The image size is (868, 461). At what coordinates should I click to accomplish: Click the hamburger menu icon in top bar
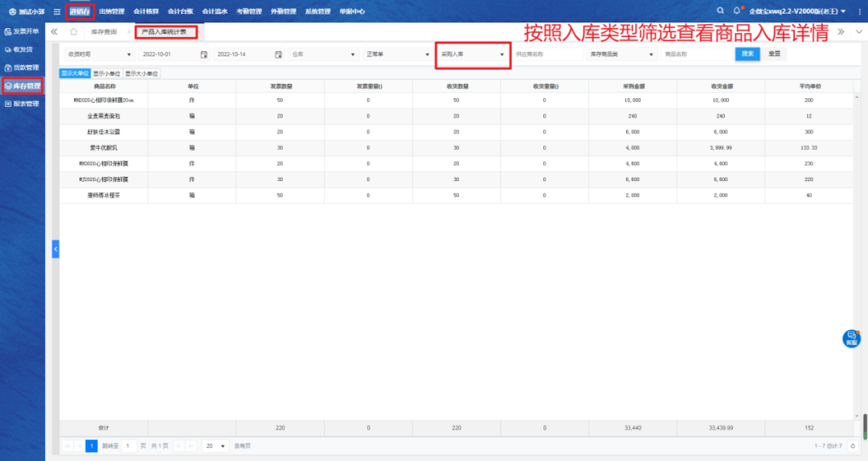point(57,11)
